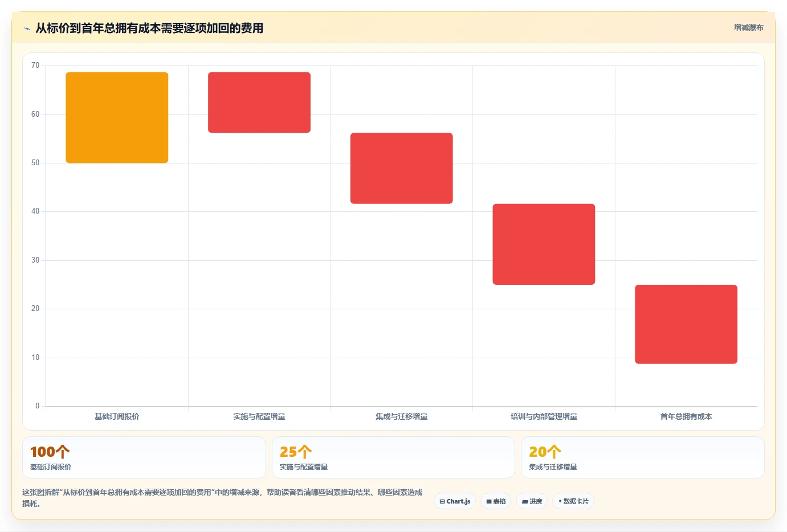
Task: Click the red 培训与内部管理增量 bar
Action: click(544, 244)
